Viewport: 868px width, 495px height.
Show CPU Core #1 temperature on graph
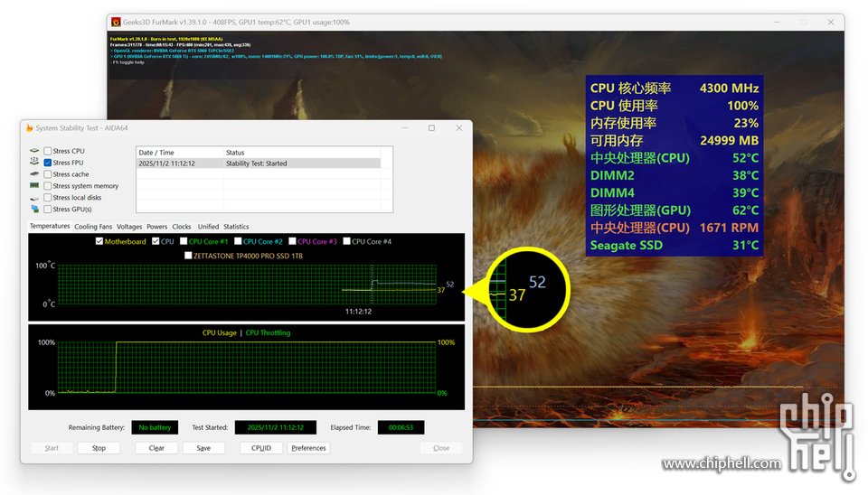coord(184,241)
